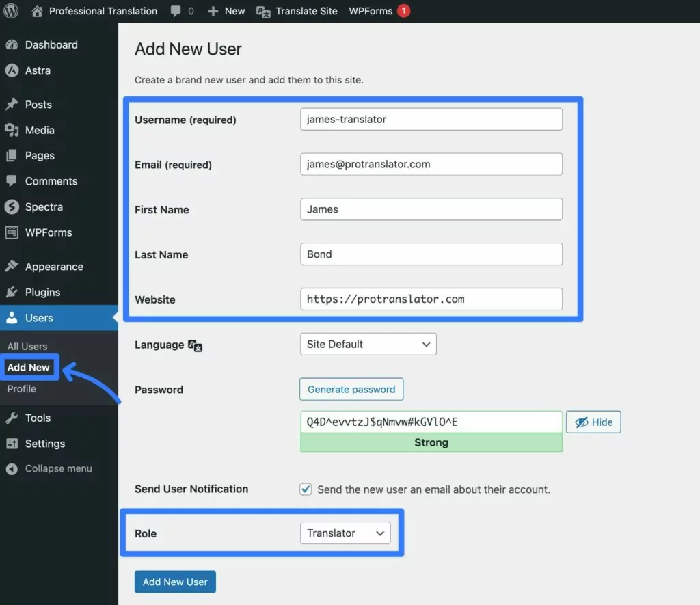The width and height of the screenshot is (700, 605).
Task: Click the Email input field
Action: tap(431, 164)
